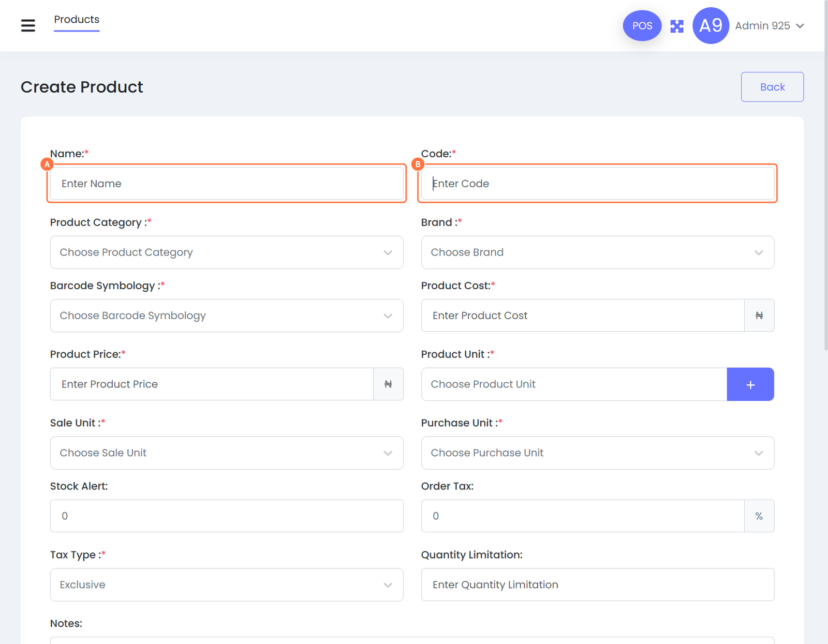828x644 pixels.
Task: Click the percent symbol beside Order Tax
Action: pyautogui.click(x=759, y=516)
